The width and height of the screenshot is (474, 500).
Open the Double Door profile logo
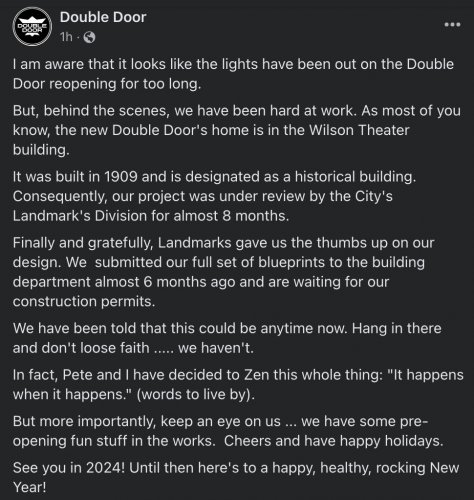32,26
